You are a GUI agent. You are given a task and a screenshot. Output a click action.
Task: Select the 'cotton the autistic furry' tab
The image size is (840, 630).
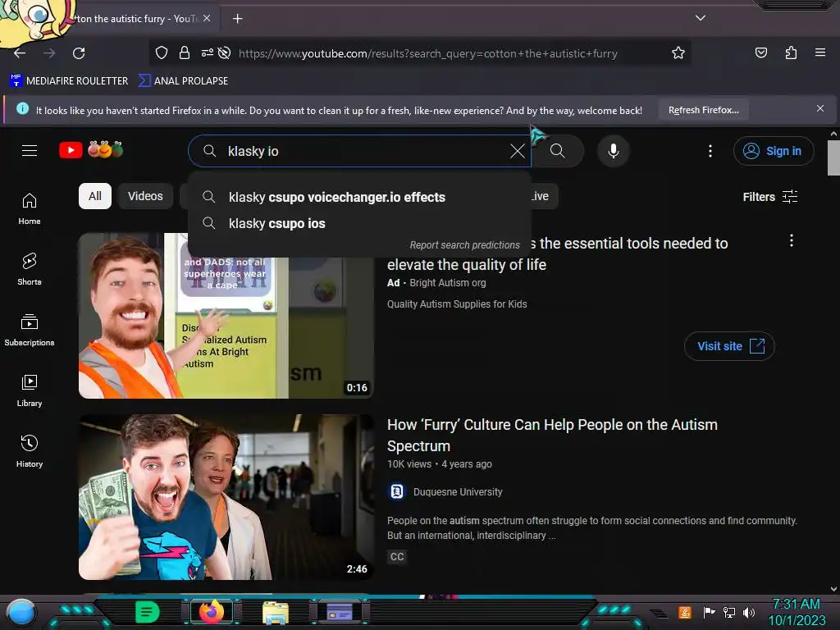click(137, 19)
